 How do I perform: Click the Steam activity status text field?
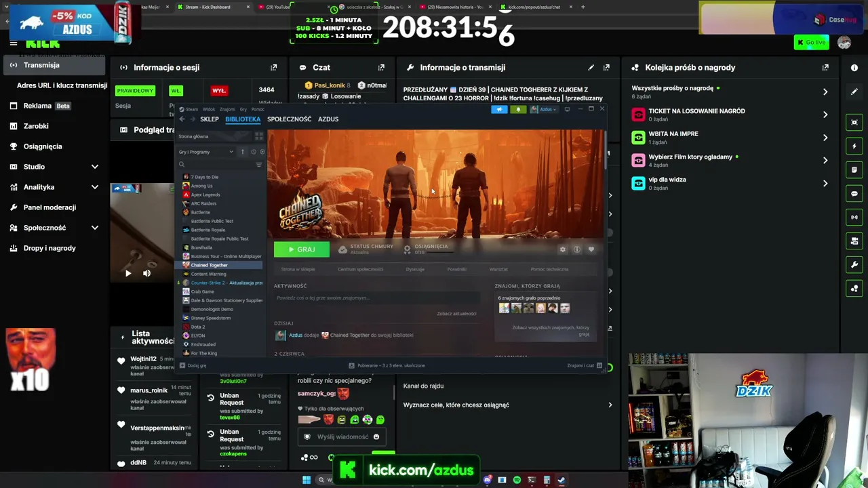[x=376, y=298]
